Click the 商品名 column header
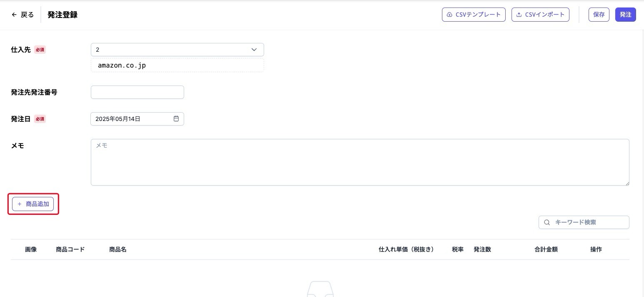 pos(118,249)
